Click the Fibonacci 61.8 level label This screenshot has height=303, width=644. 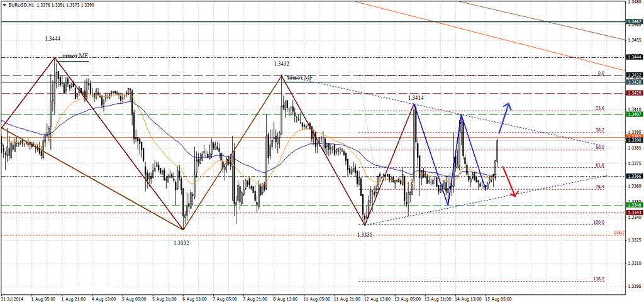point(600,165)
